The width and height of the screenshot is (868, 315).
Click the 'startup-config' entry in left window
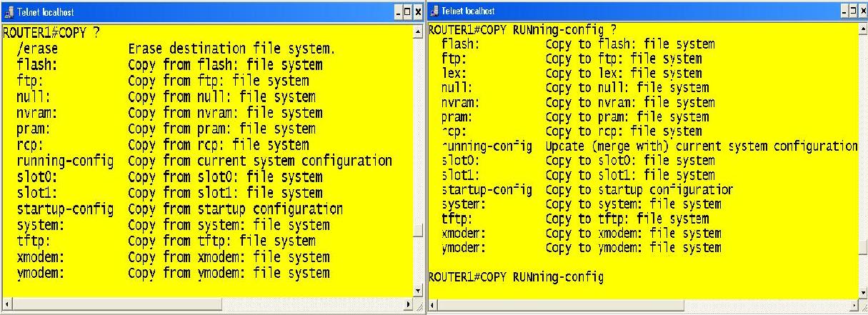point(65,209)
